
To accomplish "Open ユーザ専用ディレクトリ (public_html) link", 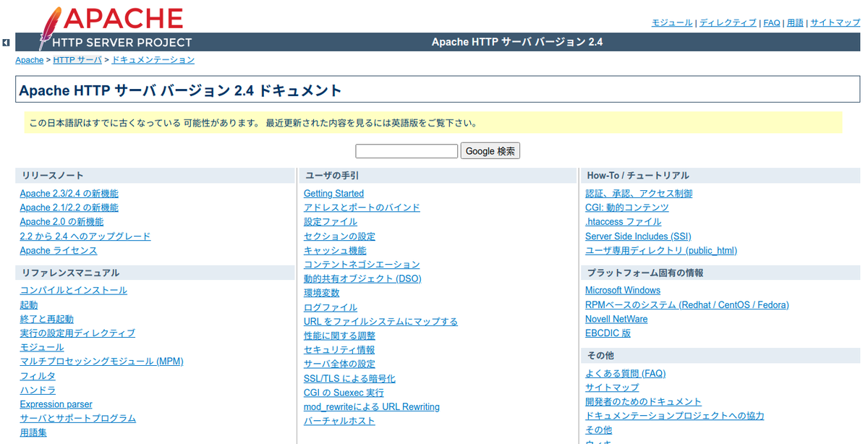I will 661,251.
